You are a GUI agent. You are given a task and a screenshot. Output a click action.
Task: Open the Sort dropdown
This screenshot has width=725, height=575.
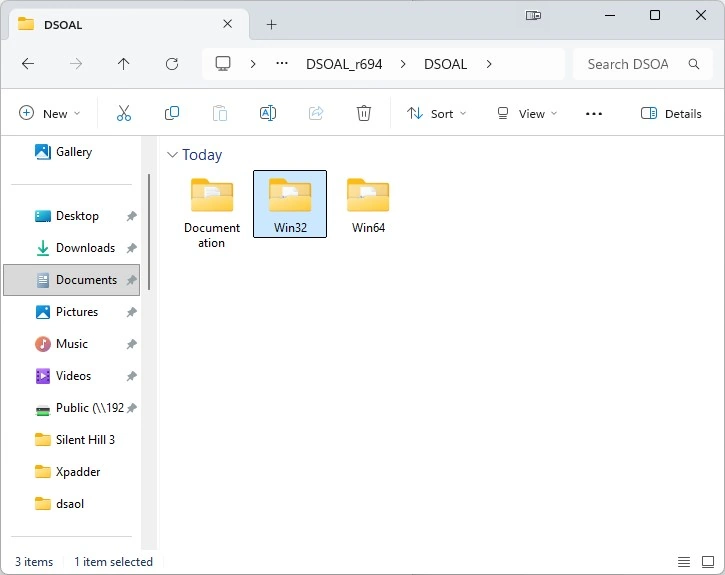(x=436, y=113)
